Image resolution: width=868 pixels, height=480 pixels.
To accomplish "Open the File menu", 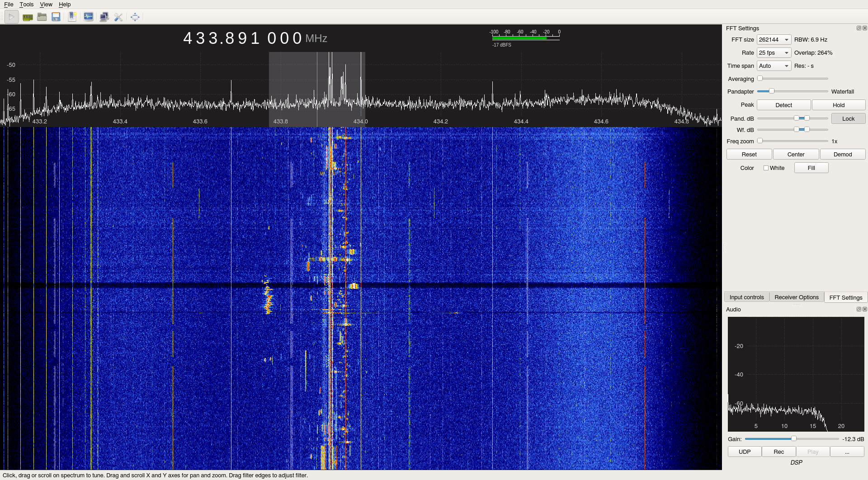I will [x=9, y=5].
